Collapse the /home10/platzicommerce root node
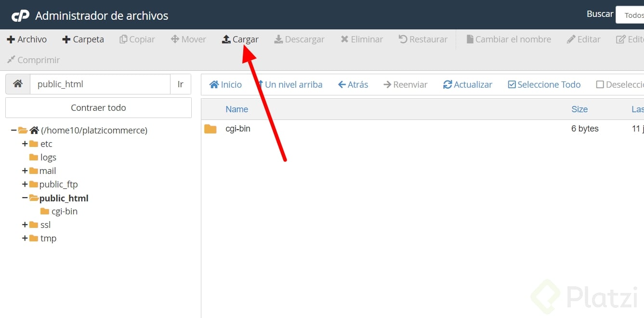The image size is (644, 318). [x=13, y=131]
